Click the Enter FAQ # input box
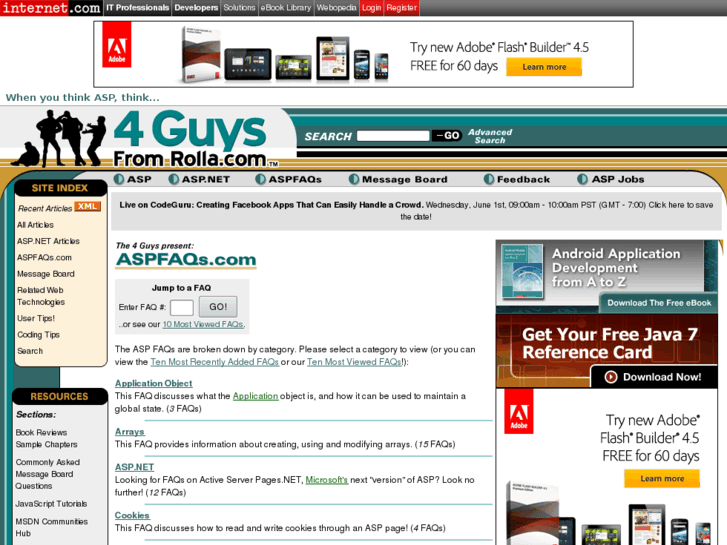Image resolution: width=727 pixels, height=545 pixels. (182, 307)
